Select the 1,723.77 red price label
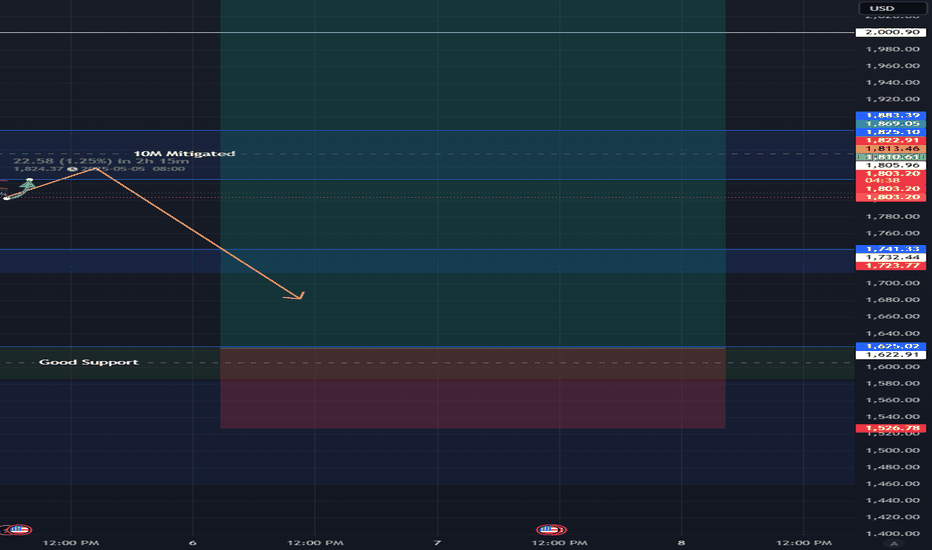Image resolution: width=932 pixels, height=550 pixels. point(890,266)
